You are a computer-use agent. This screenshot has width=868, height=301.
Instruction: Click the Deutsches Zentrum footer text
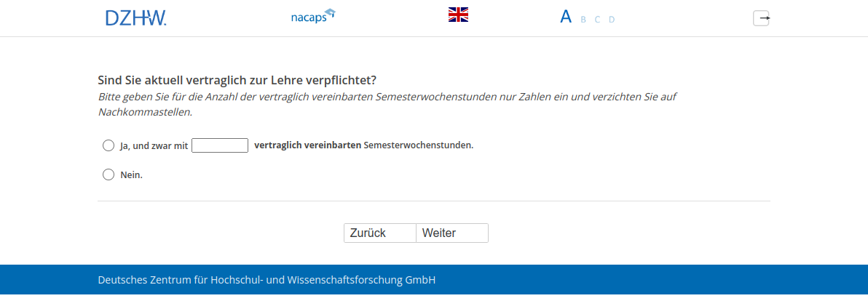pos(267,280)
